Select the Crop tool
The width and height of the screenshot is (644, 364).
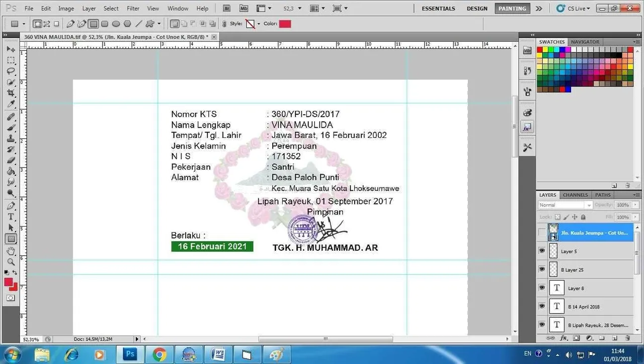(x=11, y=93)
